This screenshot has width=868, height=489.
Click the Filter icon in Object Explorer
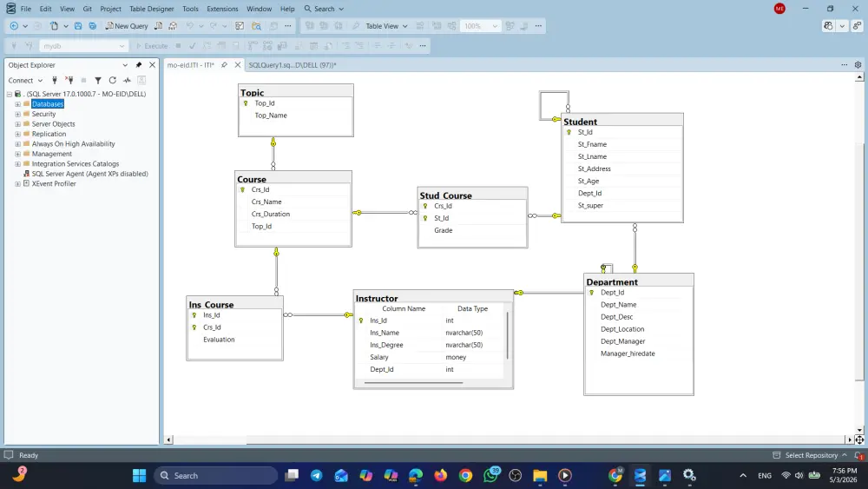tap(98, 80)
